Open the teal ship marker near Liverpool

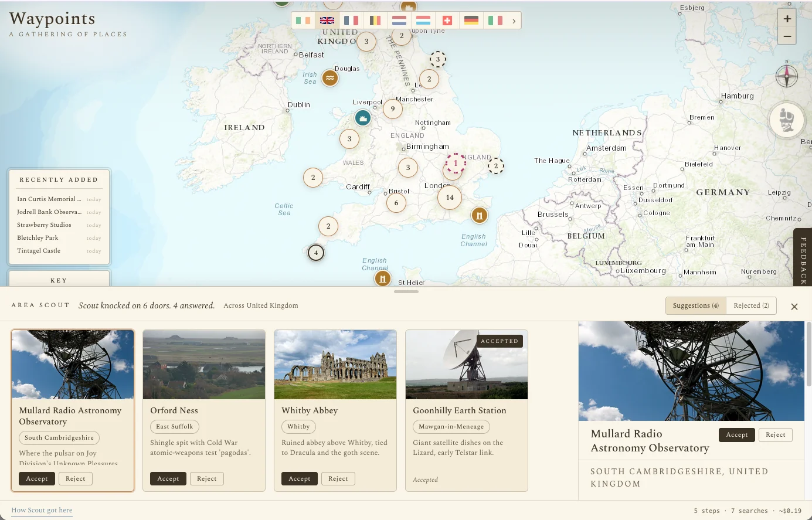coord(363,118)
